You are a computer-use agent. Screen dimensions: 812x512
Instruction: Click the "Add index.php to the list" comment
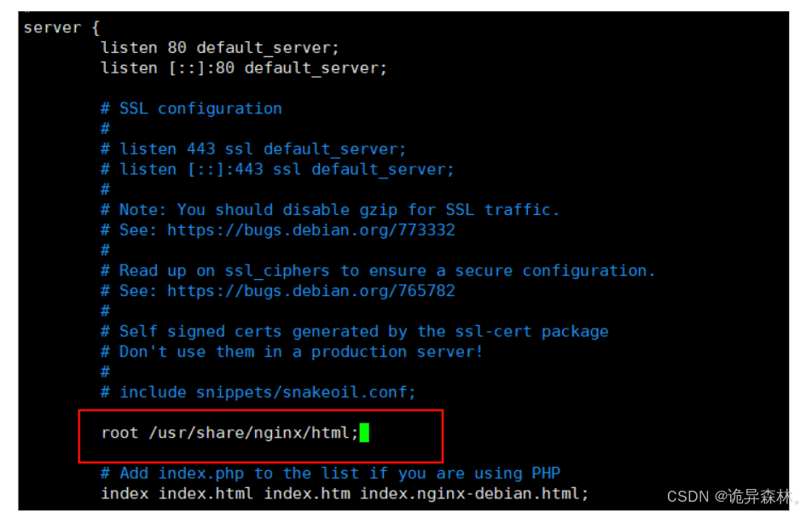pos(330,473)
